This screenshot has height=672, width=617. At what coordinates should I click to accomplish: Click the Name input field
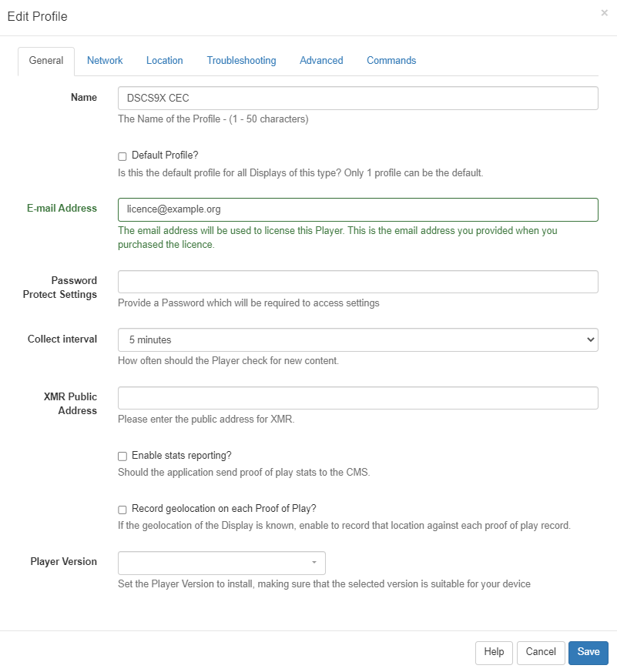358,98
